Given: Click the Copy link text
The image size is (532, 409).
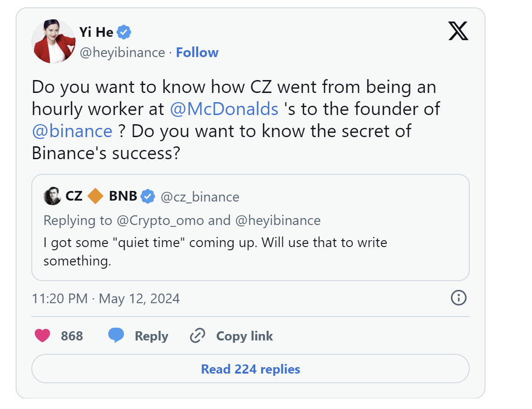Looking at the screenshot, I should coord(245,336).
